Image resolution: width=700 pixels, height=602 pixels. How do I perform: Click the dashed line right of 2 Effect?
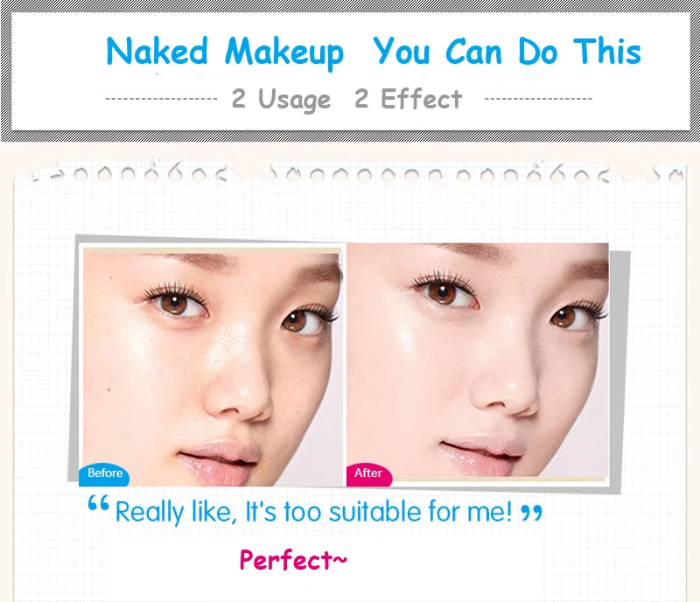click(538, 99)
